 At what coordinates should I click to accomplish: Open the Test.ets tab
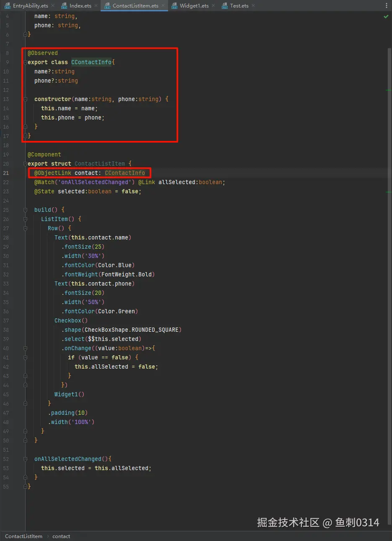(239, 6)
